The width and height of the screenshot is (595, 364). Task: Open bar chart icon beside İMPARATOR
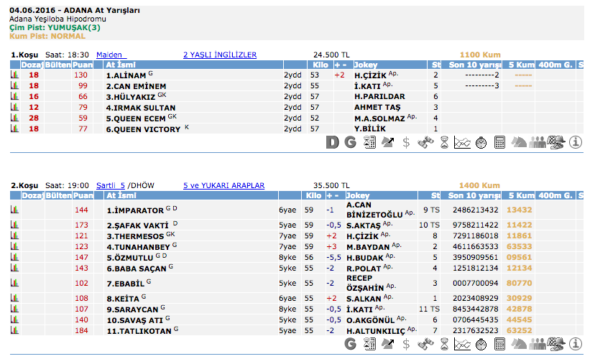coord(14,210)
